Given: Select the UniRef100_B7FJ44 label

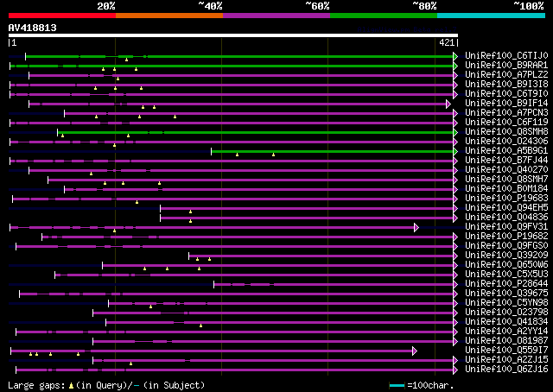Looking at the screenshot, I should point(506,161).
